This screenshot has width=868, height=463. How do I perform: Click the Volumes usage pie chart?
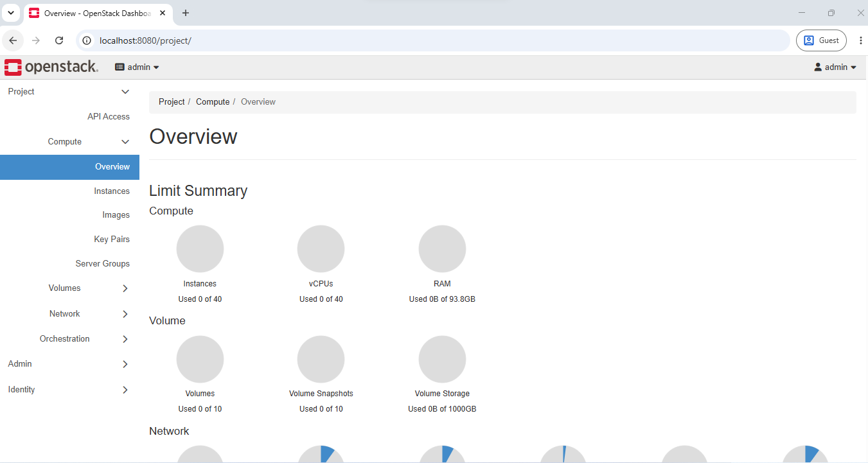coord(200,359)
